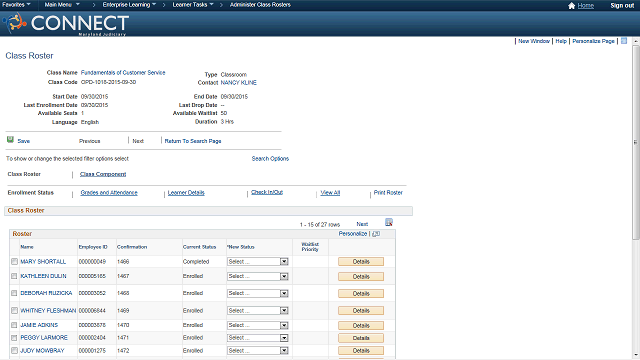The image size is (640, 360).
Task: Click Details button for JUDY MOWBRAY
Action: [361, 351]
